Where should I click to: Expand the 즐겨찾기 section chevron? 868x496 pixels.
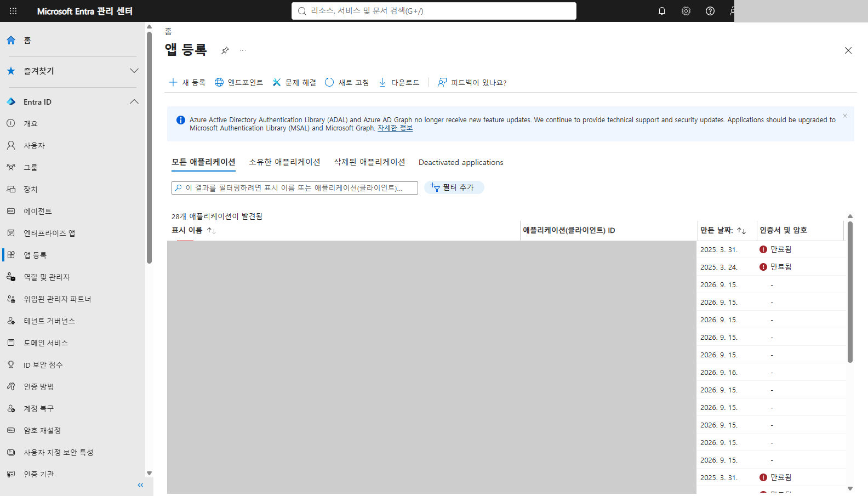(x=134, y=71)
